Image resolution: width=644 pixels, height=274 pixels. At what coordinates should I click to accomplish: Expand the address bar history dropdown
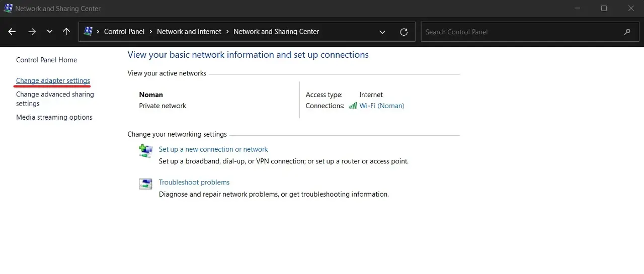pyautogui.click(x=382, y=32)
